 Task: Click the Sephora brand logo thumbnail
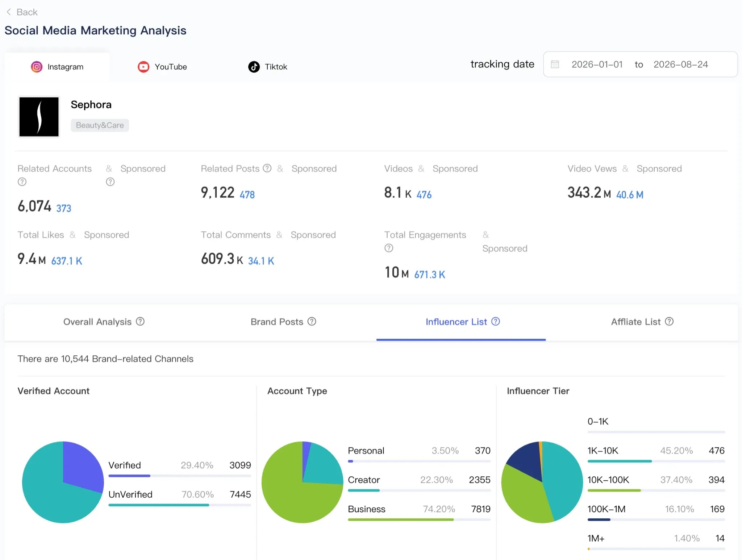click(x=39, y=117)
